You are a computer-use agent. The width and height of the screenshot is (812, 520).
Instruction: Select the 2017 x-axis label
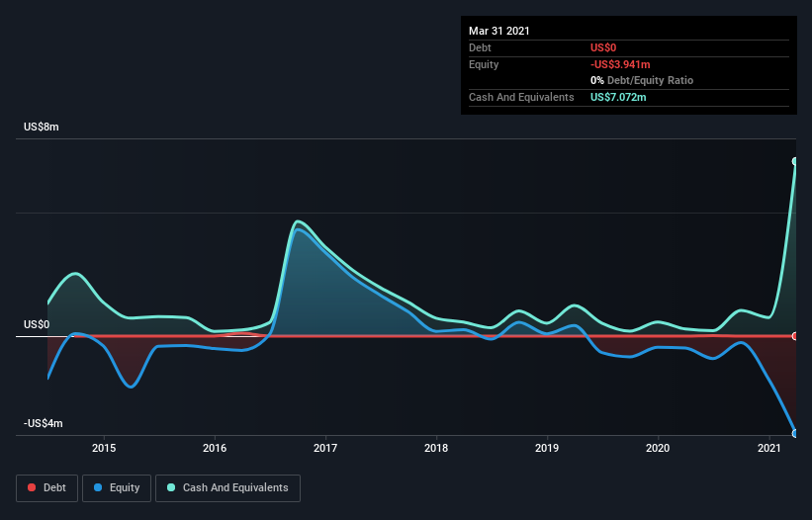tap(325, 448)
